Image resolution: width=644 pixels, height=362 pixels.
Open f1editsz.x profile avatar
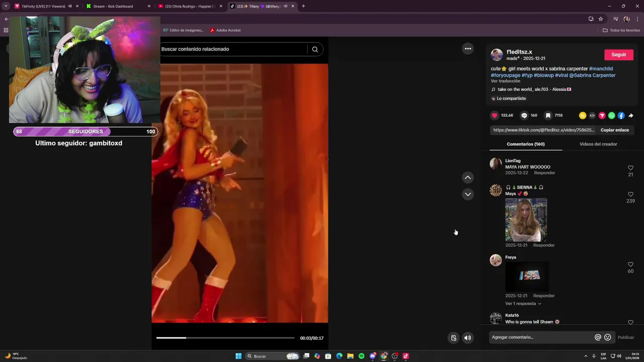(x=497, y=55)
